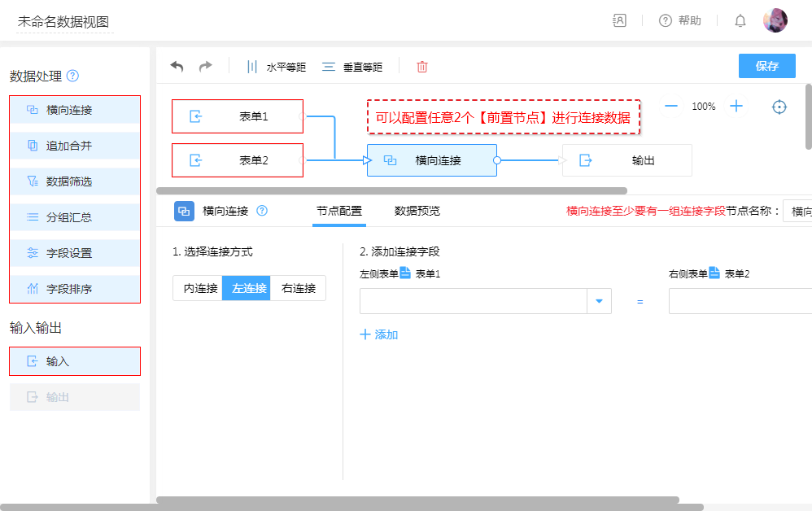The width and height of the screenshot is (812, 511).
Task: Select 左连接 join type
Action: pyautogui.click(x=247, y=288)
